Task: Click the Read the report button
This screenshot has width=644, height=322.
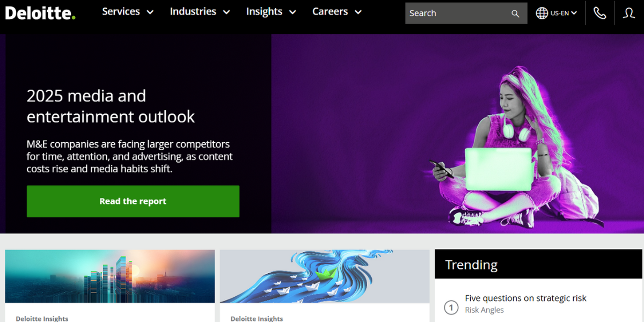Action: pos(133,201)
